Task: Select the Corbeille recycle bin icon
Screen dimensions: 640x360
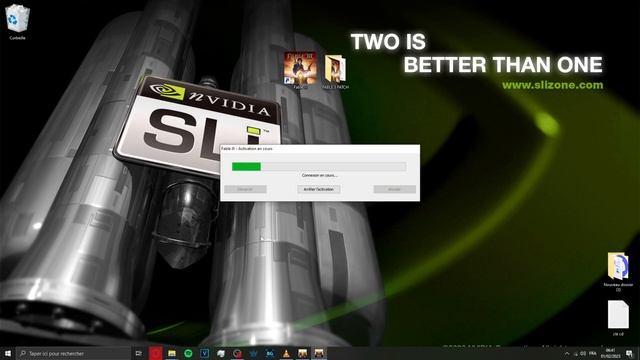Action: (x=17, y=22)
